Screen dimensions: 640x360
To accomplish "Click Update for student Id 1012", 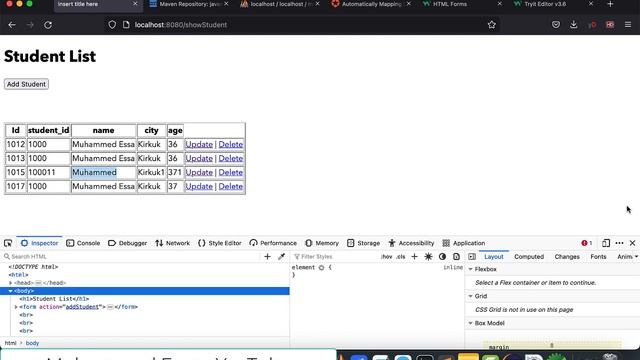I will (199, 144).
